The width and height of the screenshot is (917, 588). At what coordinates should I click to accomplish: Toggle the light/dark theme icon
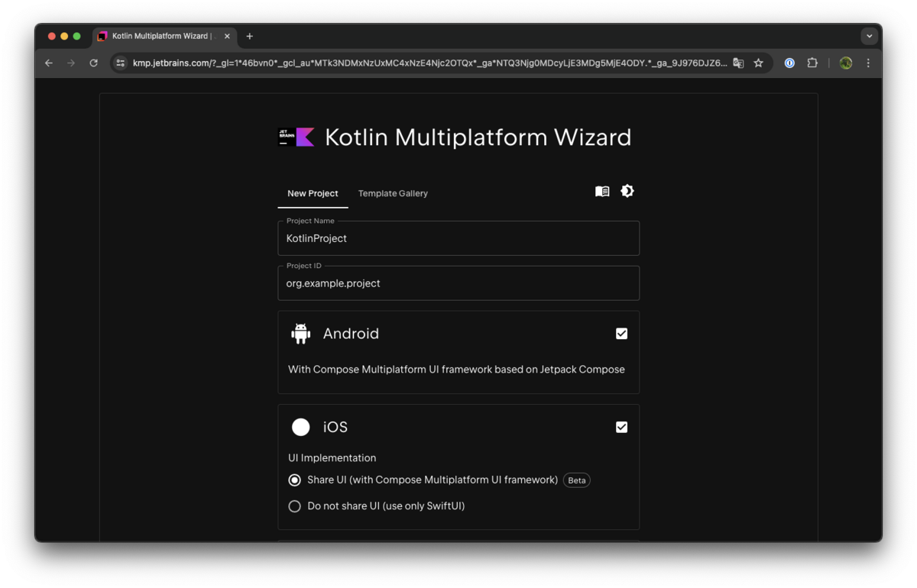(627, 192)
